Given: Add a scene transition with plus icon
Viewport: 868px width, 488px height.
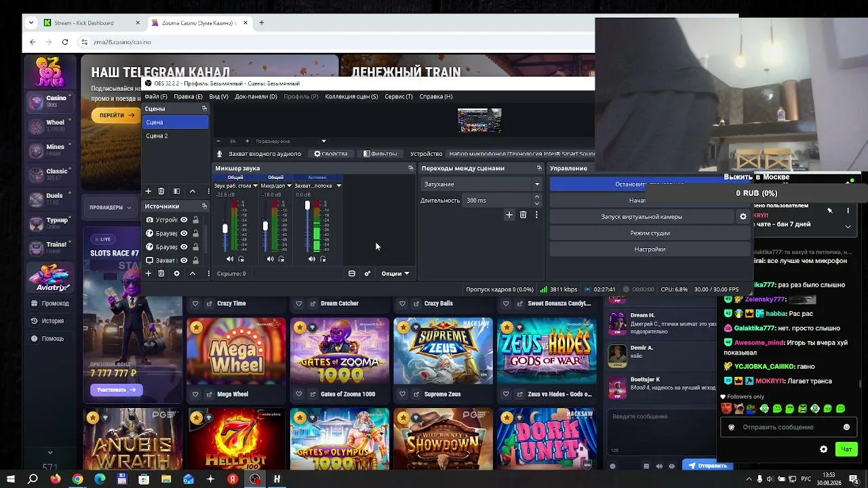Looking at the screenshot, I should tap(509, 215).
